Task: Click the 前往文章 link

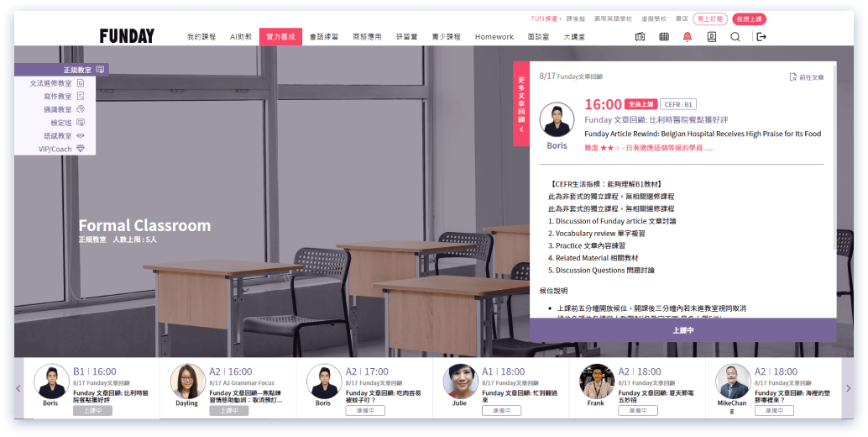Action: click(807, 77)
